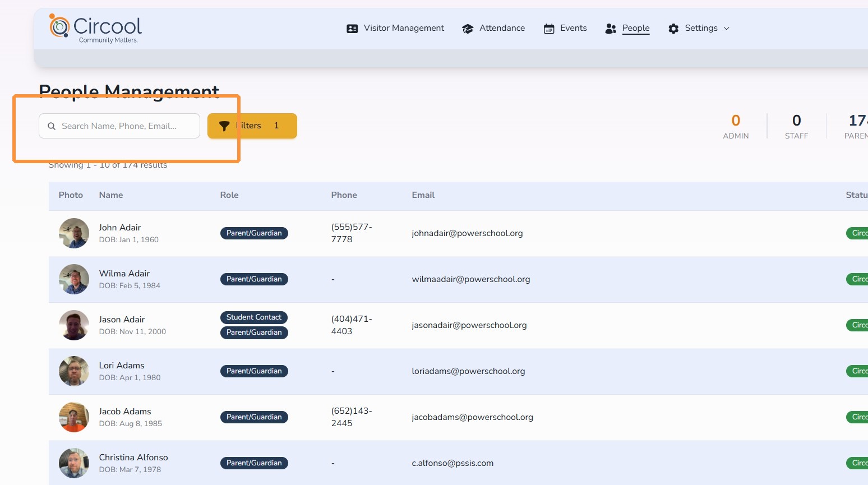The height and width of the screenshot is (485, 868).
Task: Open Jacob Adams's profile photo
Action: coord(74,417)
